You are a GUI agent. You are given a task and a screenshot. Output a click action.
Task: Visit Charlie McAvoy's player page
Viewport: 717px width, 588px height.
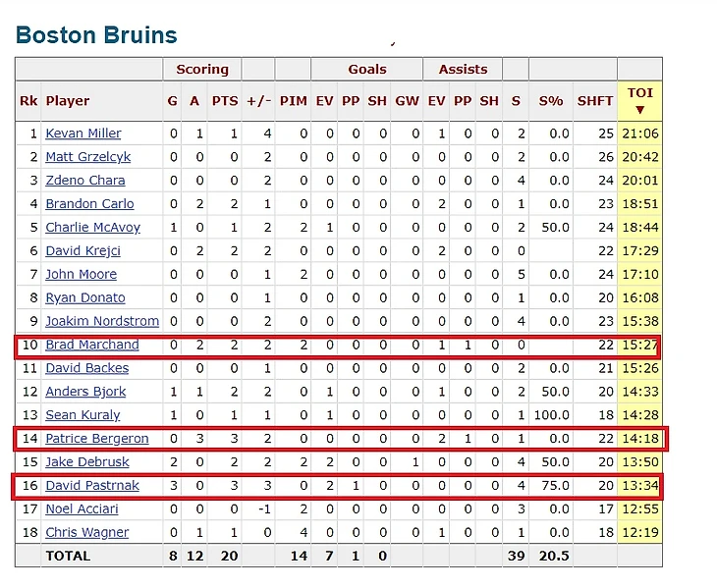click(x=92, y=228)
